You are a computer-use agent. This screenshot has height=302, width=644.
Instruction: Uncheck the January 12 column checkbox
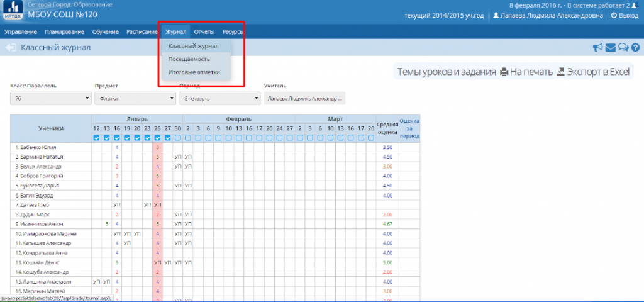point(96,138)
